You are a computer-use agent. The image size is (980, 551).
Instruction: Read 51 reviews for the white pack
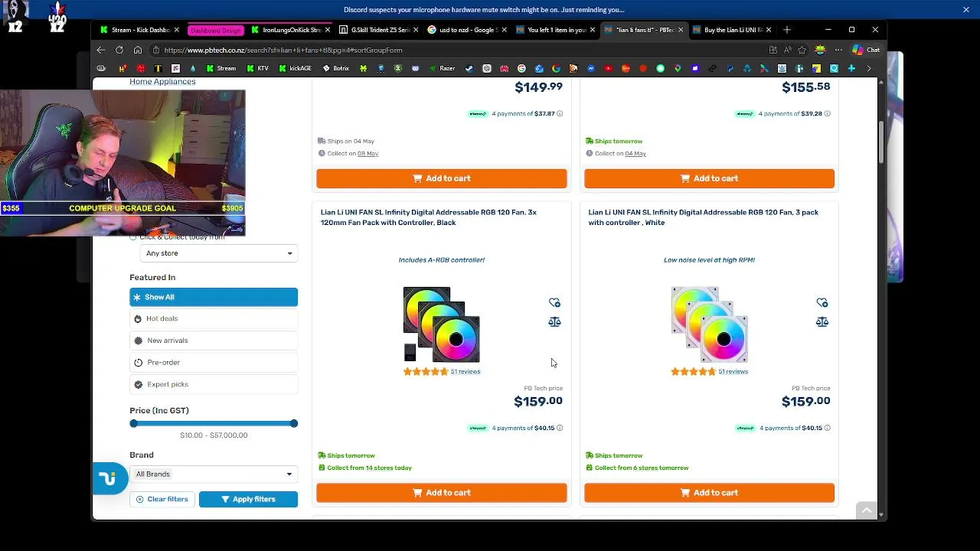[x=733, y=372]
